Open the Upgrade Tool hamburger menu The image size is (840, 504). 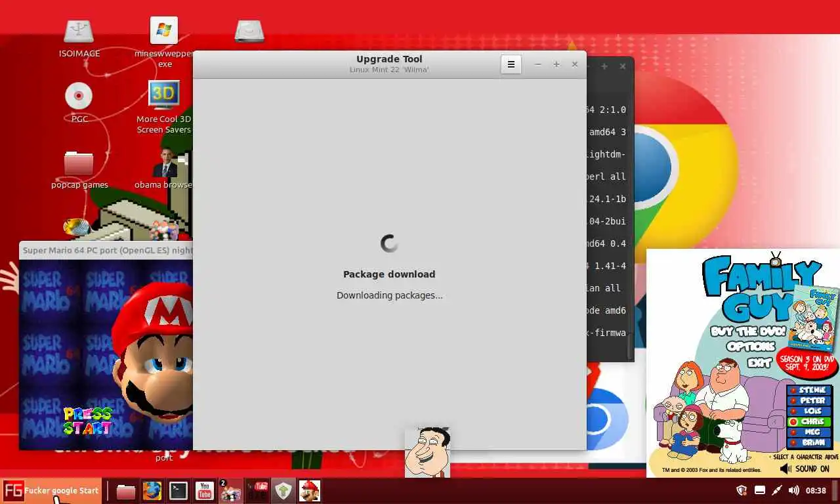[x=511, y=64]
